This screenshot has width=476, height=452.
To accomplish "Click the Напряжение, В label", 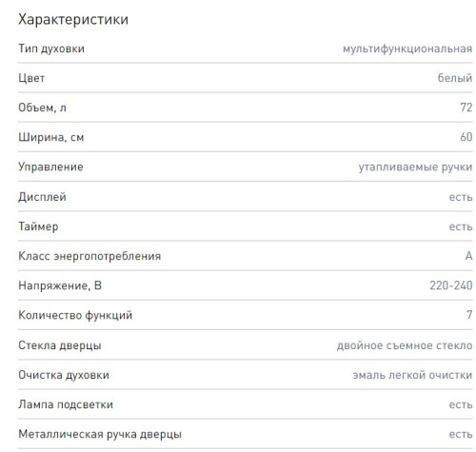I will [x=60, y=285].
